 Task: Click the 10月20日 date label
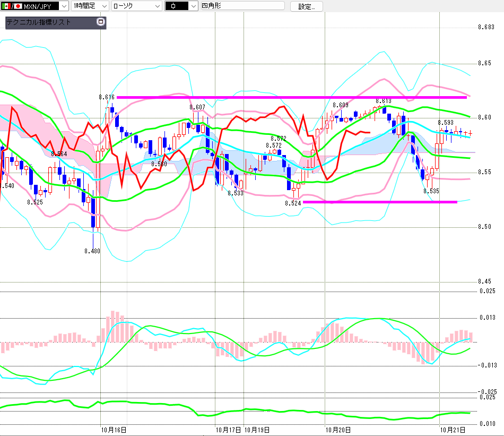(x=338, y=430)
